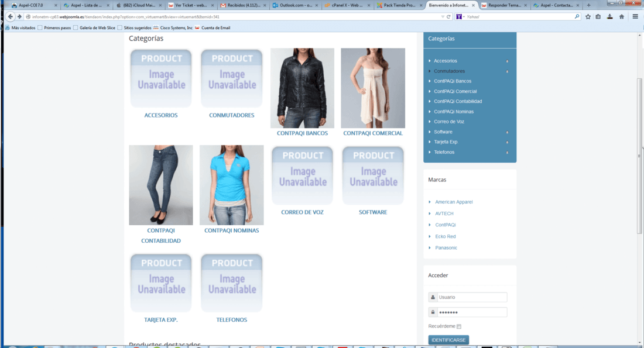Open the URL history dropdown arrow
The width and height of the screenshot is (644, 348).
click(443, 17)
